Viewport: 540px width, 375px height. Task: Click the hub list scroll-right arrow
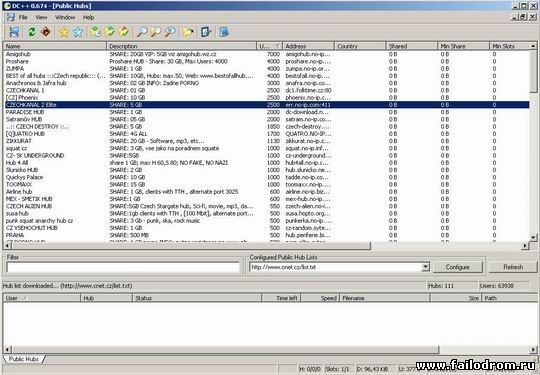(525, 246)
